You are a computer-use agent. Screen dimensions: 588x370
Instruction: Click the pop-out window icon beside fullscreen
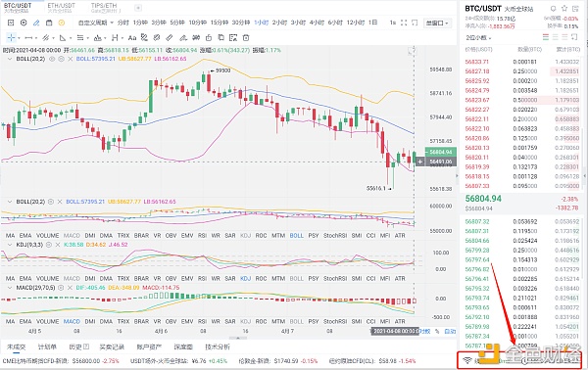(415, 23)
